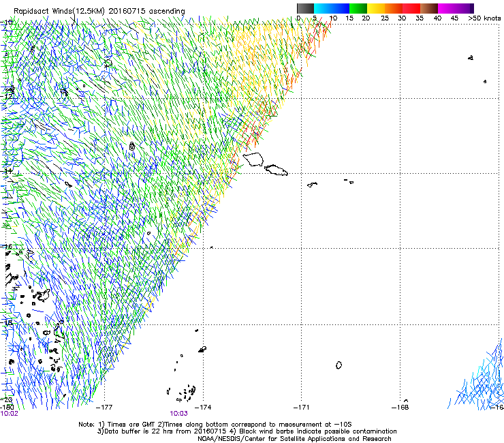Click the dark purple 45-50 knots legend swatch
Image resolution: width=504 pixels, height=443 pixels.
[x=464, y=8]
